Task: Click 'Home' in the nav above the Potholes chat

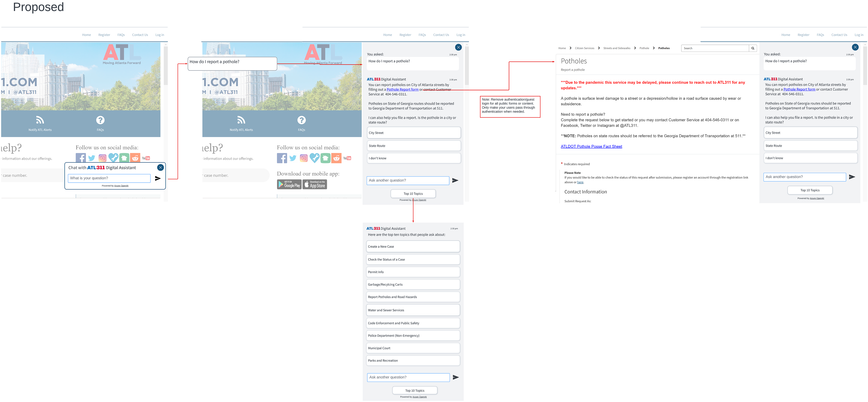Action: pos(785,35)
